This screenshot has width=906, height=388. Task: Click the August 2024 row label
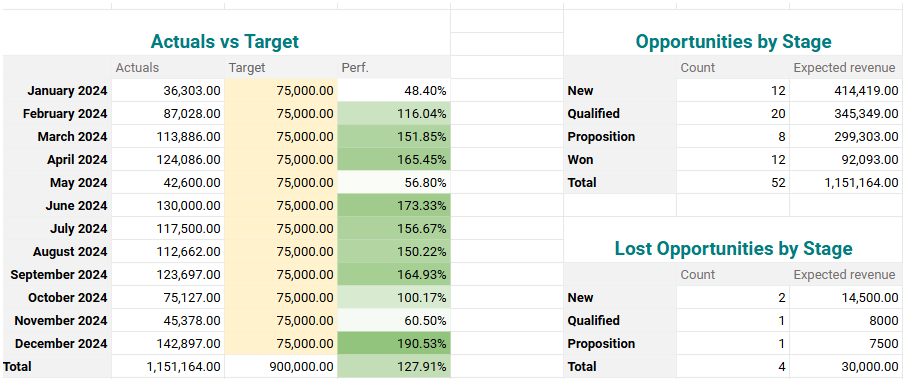click(57, 252)
